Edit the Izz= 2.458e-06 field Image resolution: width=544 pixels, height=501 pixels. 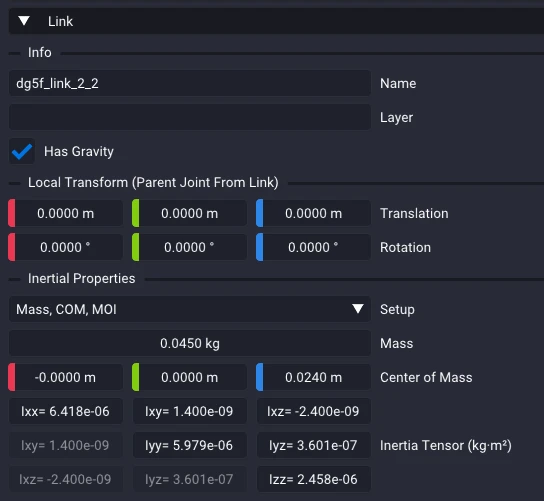coord(314,479)
